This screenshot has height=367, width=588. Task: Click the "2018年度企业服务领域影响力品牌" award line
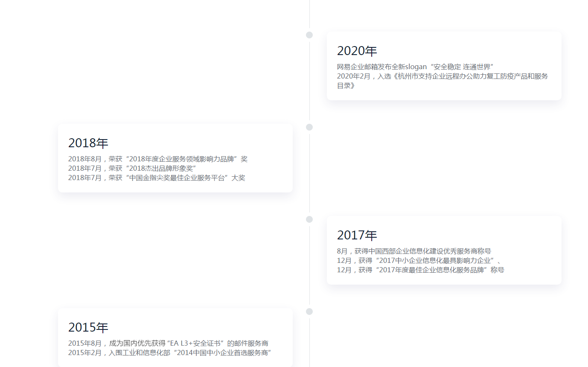[x=157, y=159]
